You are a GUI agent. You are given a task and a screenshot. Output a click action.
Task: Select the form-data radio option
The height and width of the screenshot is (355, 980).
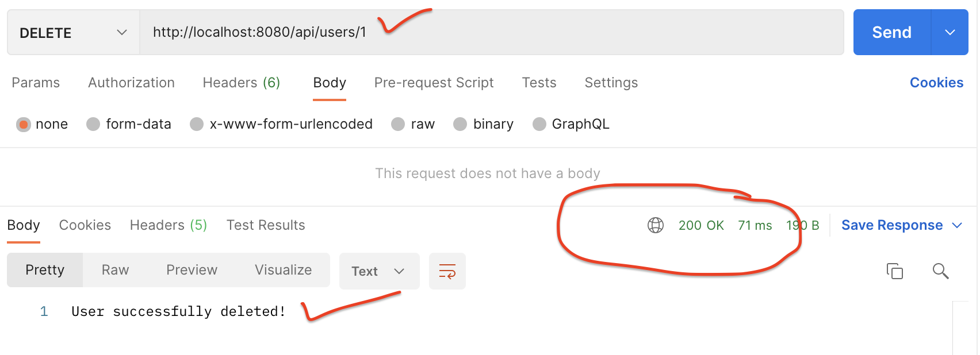(93, 124)
